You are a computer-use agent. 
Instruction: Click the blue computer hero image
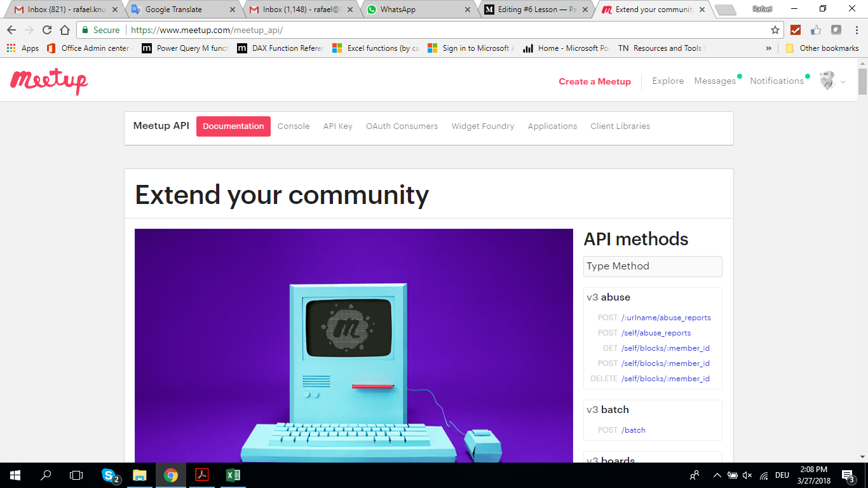(x=354, y=346)
